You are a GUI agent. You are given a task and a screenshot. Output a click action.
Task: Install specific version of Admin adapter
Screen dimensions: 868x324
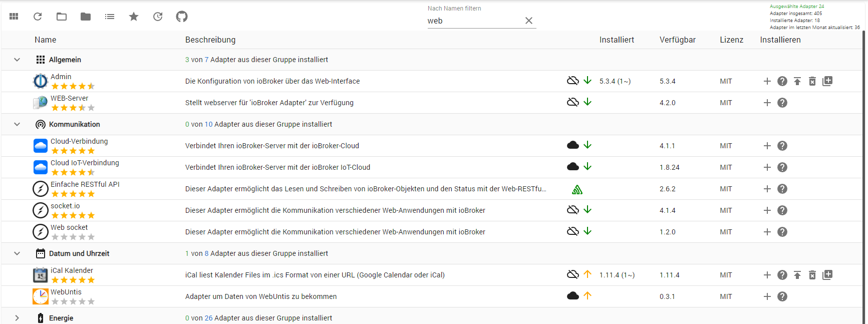[827, 81]
